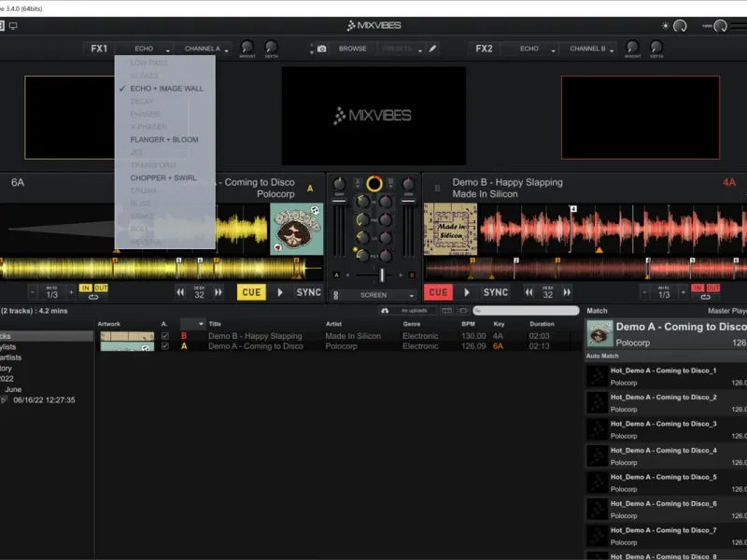Seek backward on deck A

point(180,292)
